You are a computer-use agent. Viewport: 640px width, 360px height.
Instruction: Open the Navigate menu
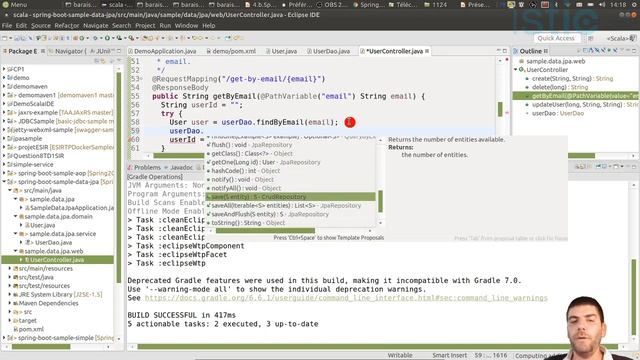pos(96,25)
